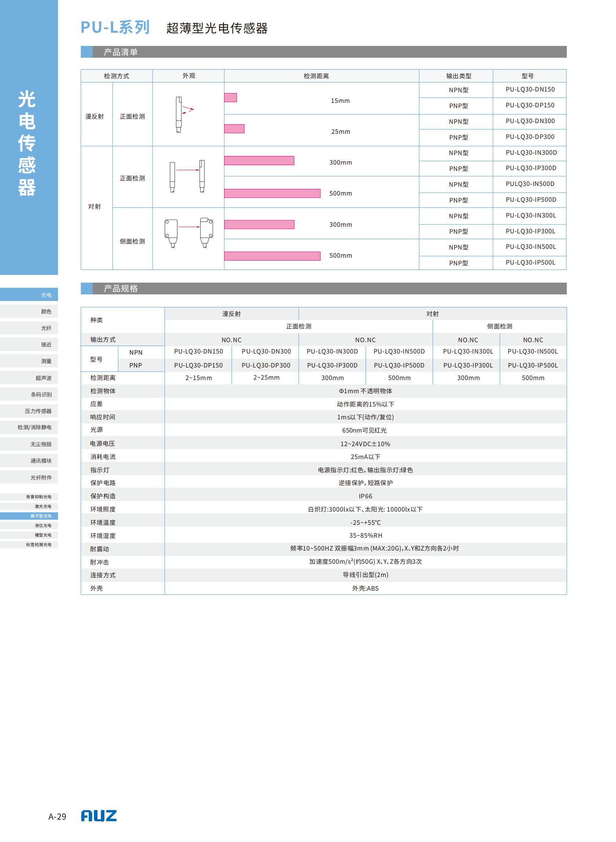616x842 pixels.
Task: Open the 光纤 sidebar tab
Action: (x=29, y=328)
